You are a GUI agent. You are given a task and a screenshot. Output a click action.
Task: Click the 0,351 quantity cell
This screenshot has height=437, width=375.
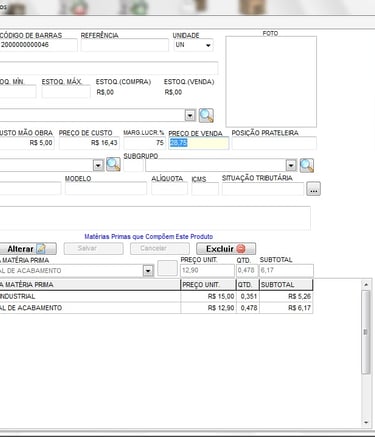(x=248, y=297)
